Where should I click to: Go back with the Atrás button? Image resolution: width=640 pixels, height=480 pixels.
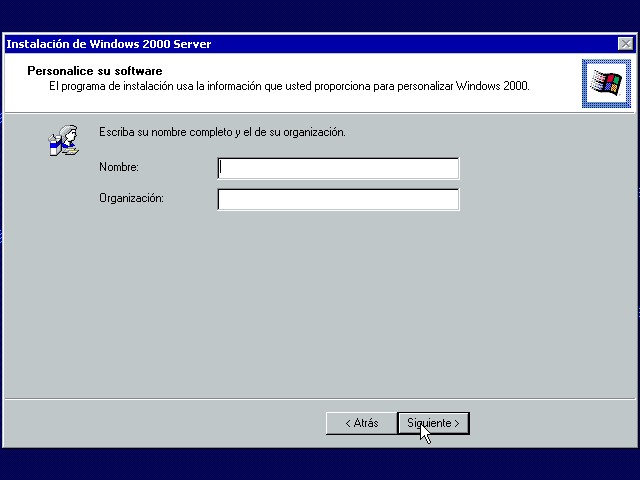362,423
